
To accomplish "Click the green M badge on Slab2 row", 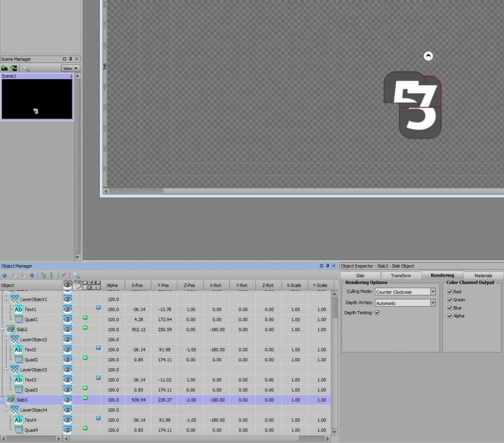I will click(85, 327).
